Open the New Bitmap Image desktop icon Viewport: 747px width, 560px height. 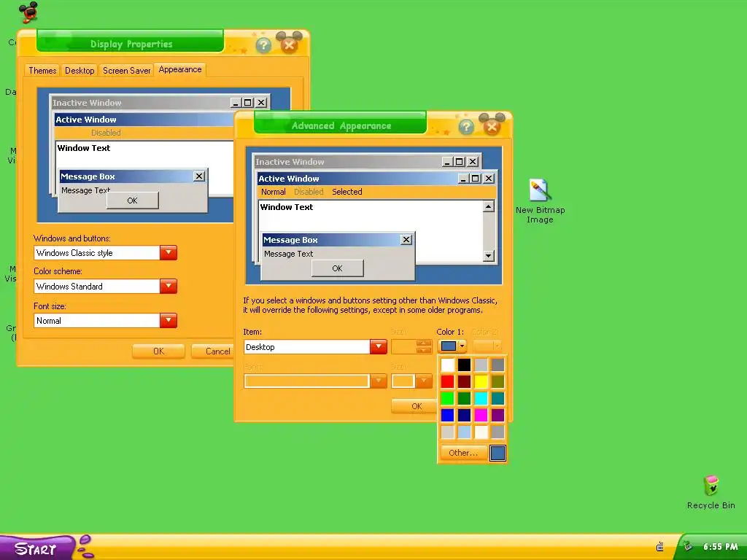[540, 200]
